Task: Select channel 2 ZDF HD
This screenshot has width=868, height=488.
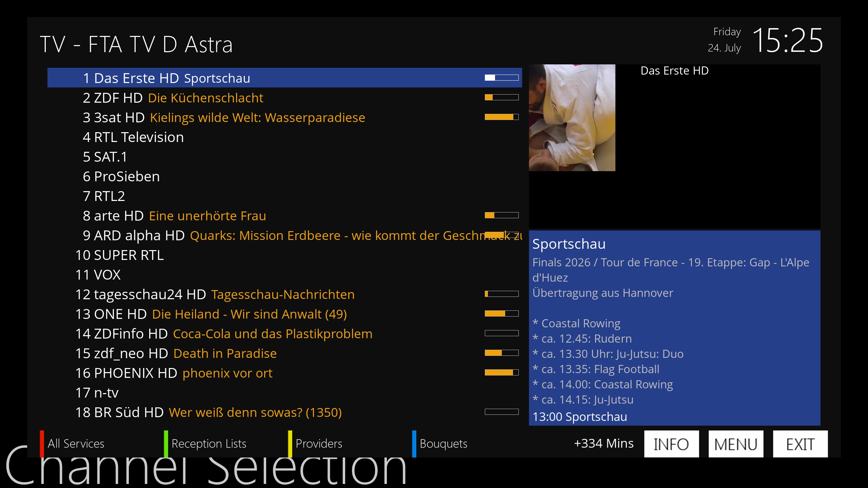Action: point(284,98)
